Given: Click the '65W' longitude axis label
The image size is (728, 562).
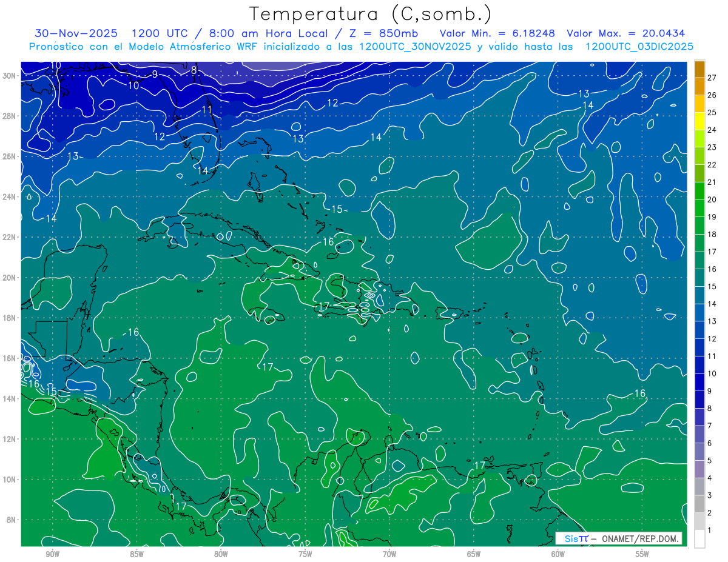Looking at the screenshot, I should point(474,554).
